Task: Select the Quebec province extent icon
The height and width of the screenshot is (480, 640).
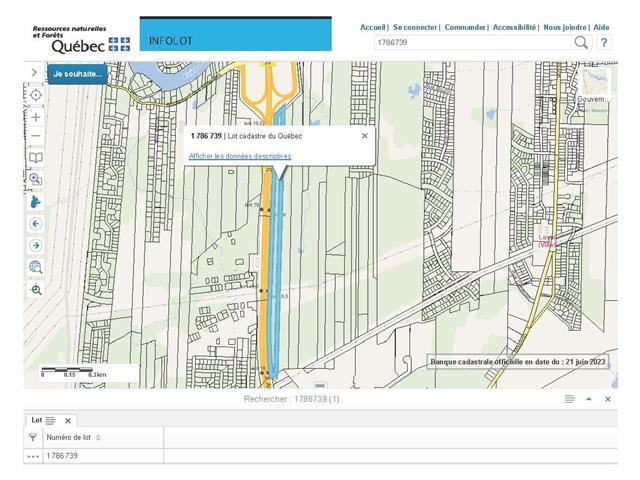Action: [x=36, y=201]
